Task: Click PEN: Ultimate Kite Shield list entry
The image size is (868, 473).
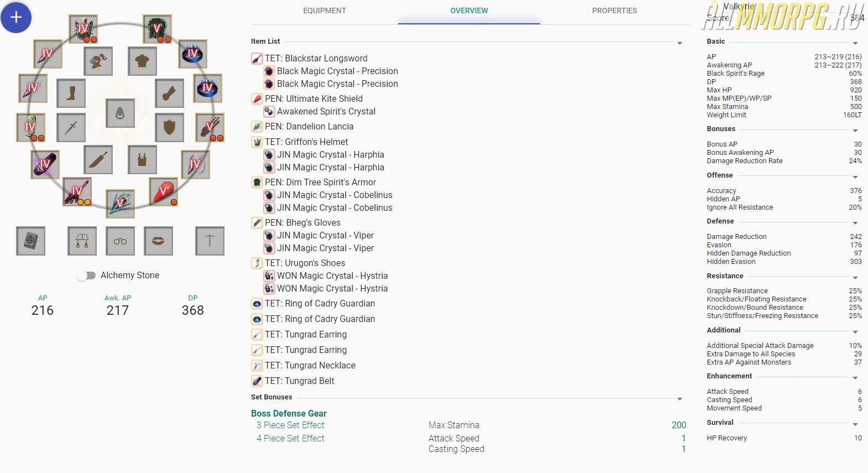Action: 313,98
